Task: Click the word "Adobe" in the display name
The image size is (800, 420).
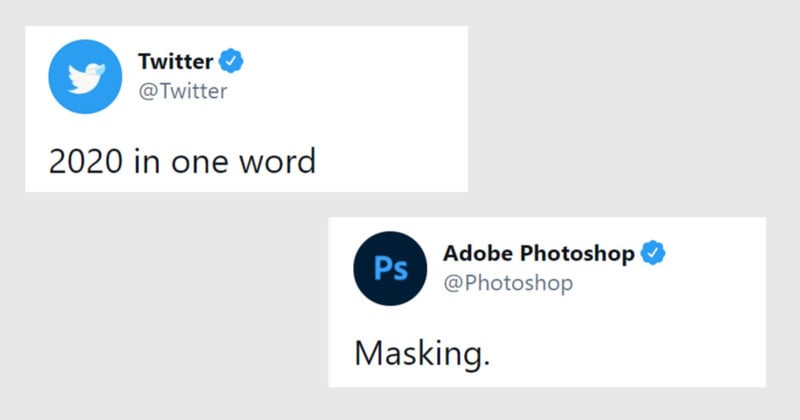Action: (x=476, y=254)
